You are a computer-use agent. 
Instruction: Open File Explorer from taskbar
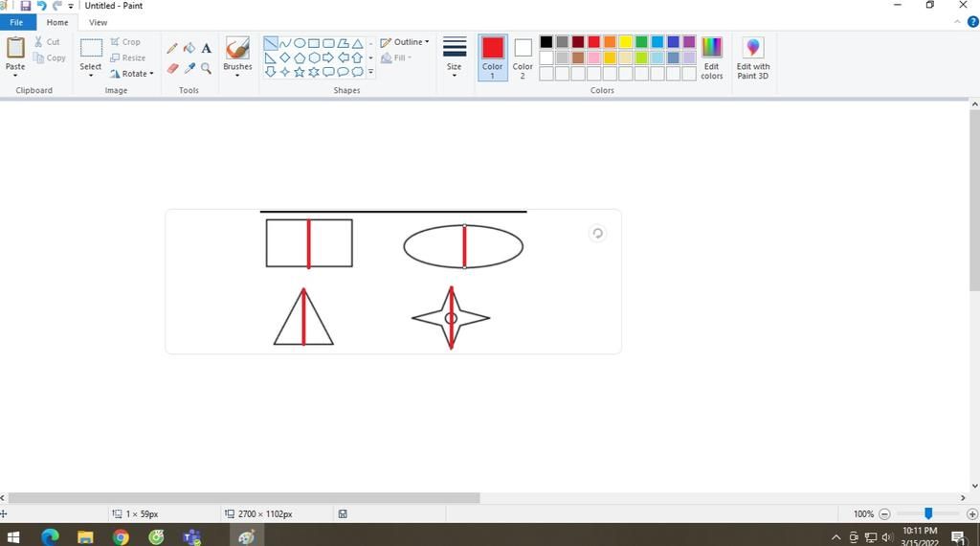click(x=85, y=536)
